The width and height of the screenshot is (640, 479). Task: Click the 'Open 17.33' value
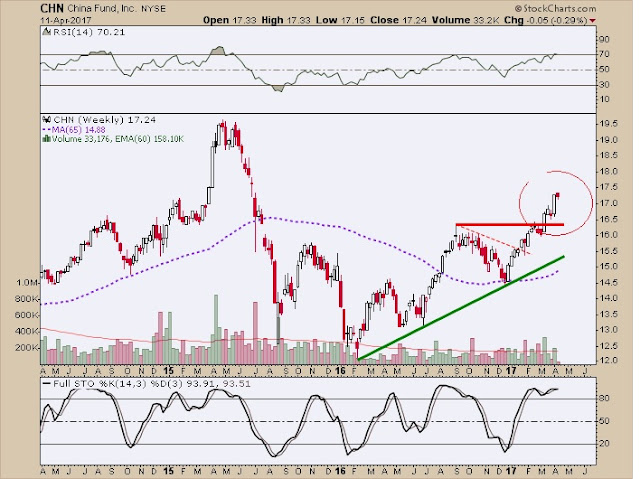[229, 20]
